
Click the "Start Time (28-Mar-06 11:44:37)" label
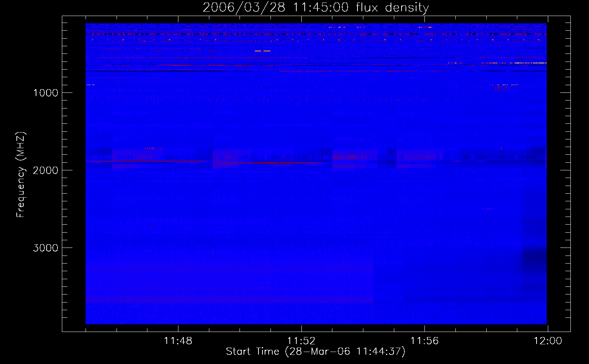(316, 352)
